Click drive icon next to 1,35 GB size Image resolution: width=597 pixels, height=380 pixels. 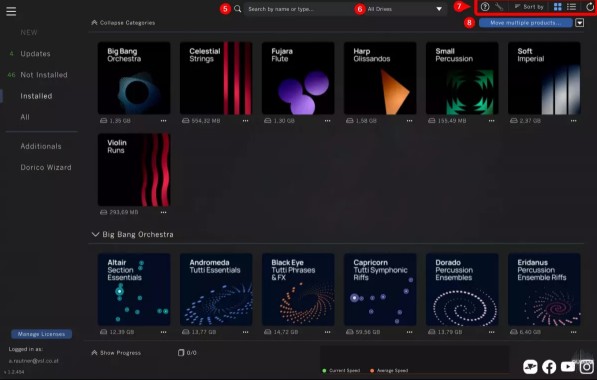click(x=103, y=121)
